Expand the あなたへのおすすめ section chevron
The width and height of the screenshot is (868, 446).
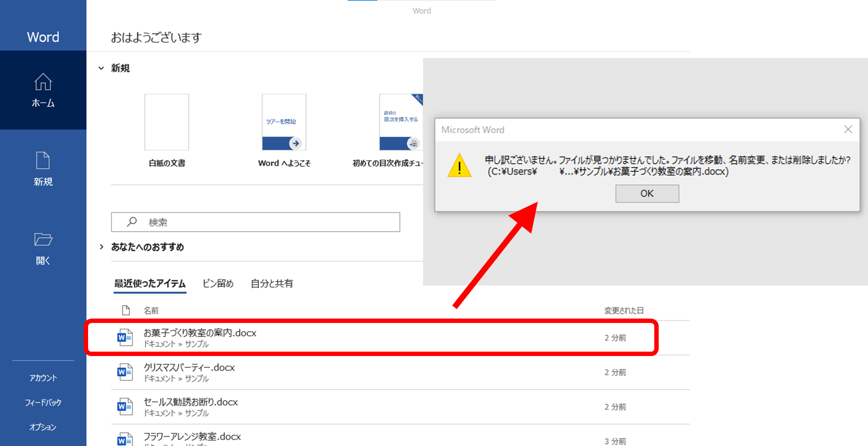point(101,247)
